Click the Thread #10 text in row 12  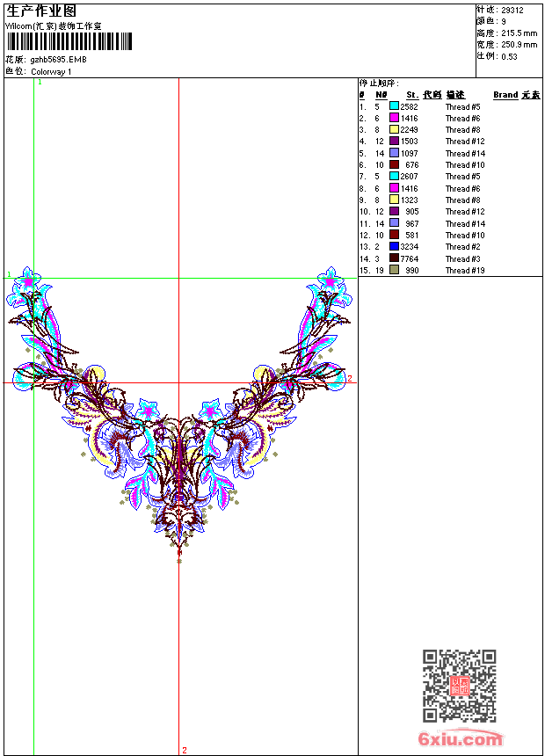coord(465,236)
